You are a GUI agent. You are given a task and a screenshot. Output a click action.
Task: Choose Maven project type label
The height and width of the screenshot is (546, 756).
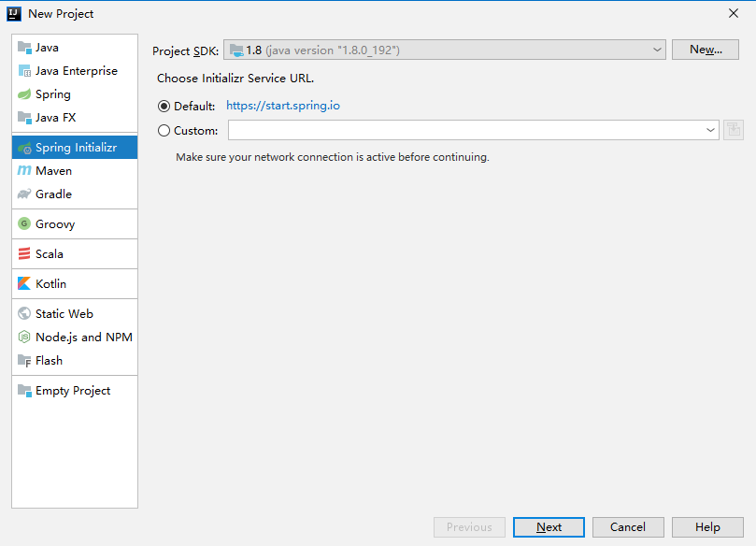click(x=53, y=171)
